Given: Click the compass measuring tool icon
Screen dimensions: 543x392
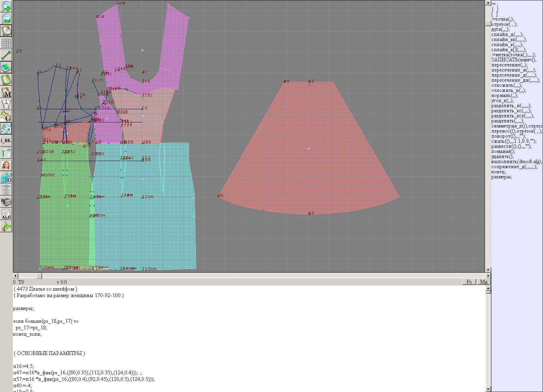Looking at the screenshot, I should point(6,104).
